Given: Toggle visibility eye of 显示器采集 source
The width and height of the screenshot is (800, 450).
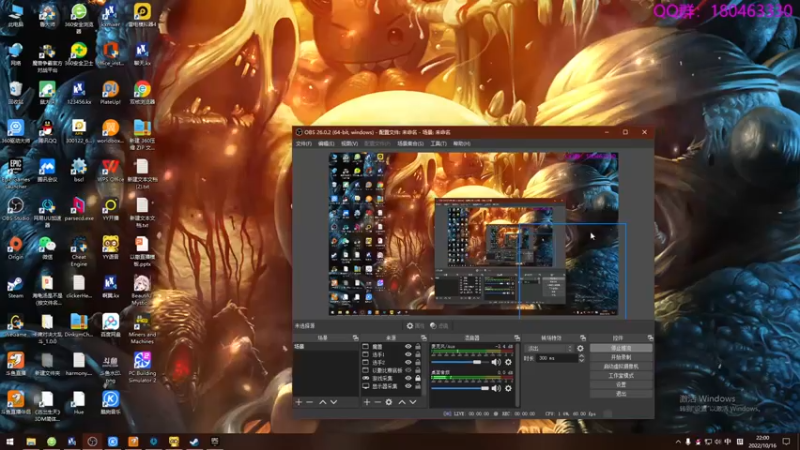Looking at the screenshot, I should 408,386.
